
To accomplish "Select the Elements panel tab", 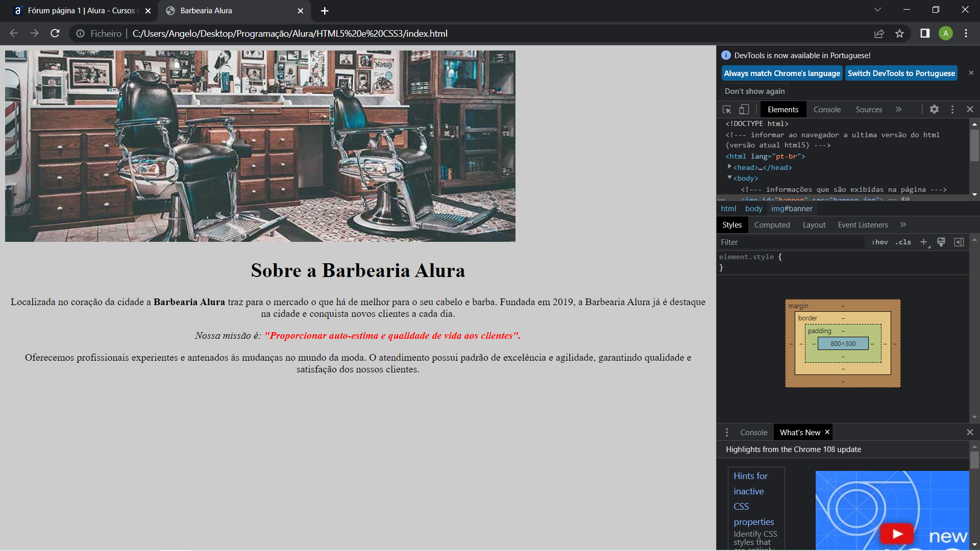I will tap(783, 109).
